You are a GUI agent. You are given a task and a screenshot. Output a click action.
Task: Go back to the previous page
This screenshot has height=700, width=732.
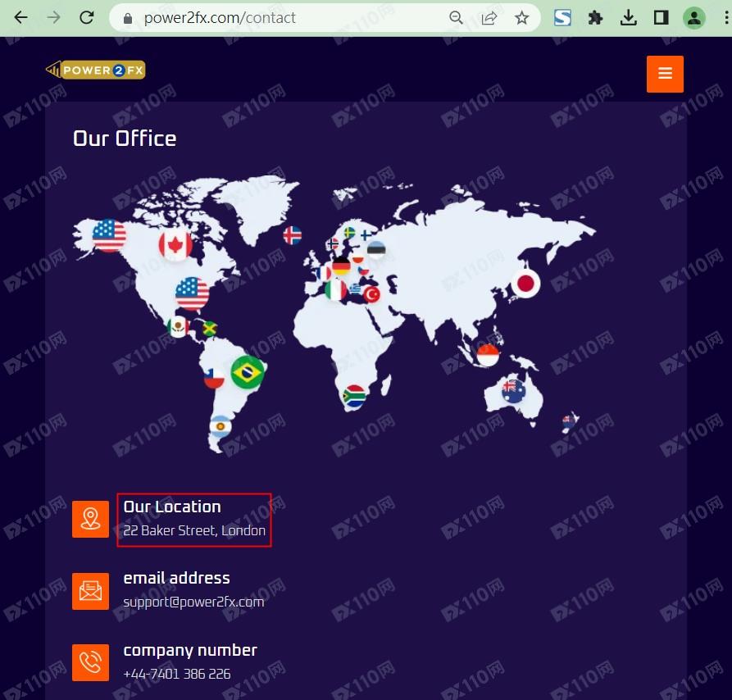[x=21, y=18]
